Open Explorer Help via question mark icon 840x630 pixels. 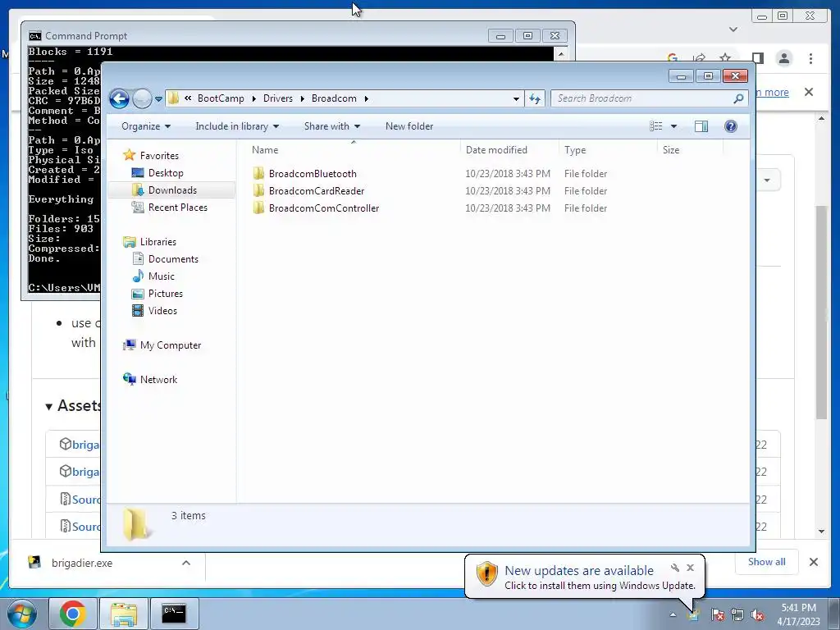[x=731, y=126]
